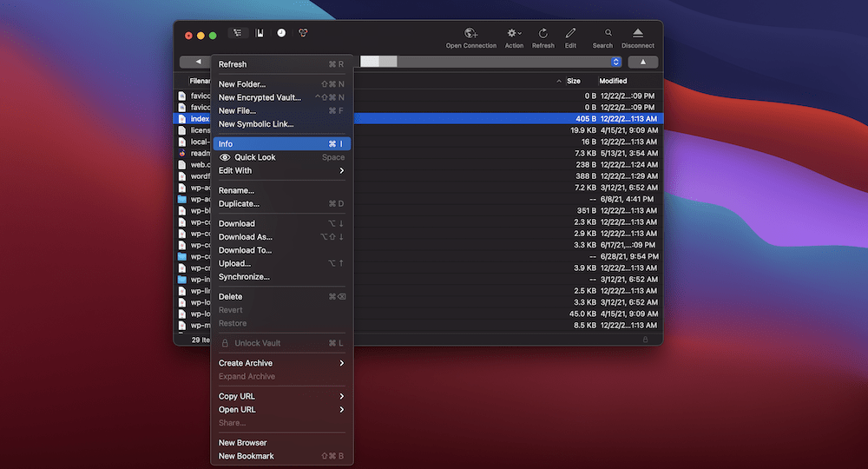This screenshot has width=868, height=469.
Task: Choose New Folder… in context menu
Action: (282, 84)
